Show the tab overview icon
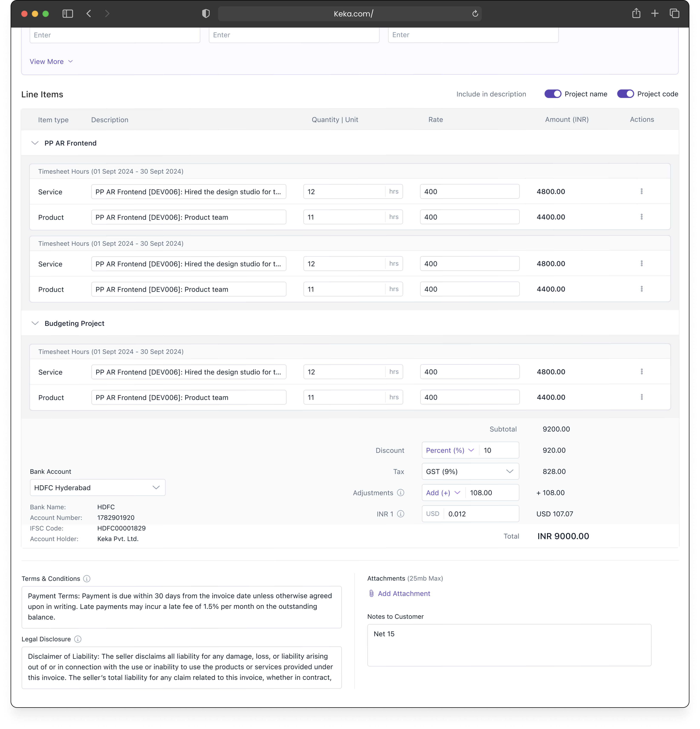The width and height of the screenshot is (700, 729). 674,13
